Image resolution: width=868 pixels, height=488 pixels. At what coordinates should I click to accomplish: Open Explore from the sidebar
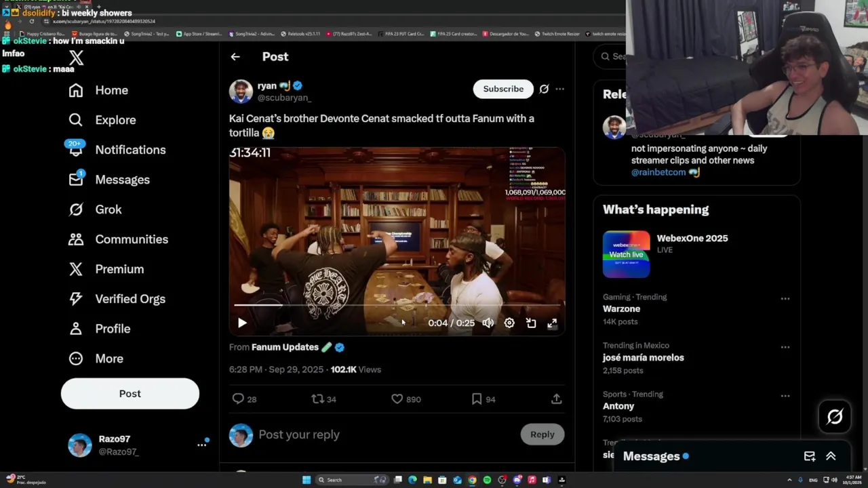(x=102, y=120)
